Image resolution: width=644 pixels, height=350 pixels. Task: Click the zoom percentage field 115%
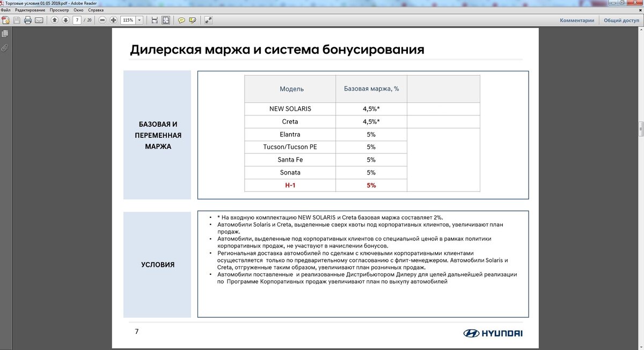[128, 20]
